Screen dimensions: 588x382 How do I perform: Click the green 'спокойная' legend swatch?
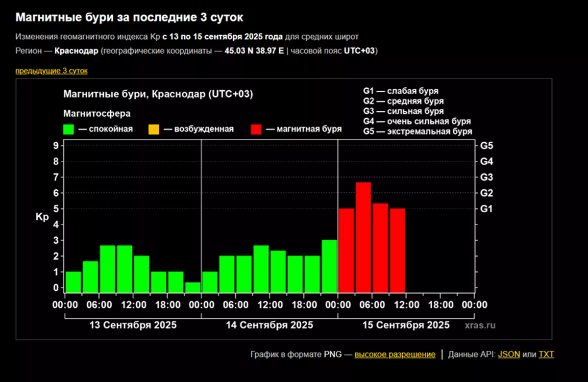[69, 129]
